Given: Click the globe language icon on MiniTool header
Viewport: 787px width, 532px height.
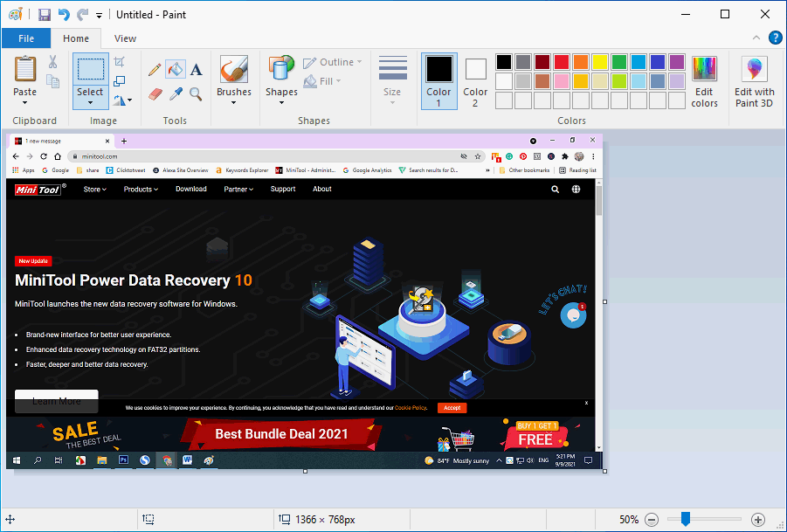Looking at the screenshot, I should tap(576, 190).
